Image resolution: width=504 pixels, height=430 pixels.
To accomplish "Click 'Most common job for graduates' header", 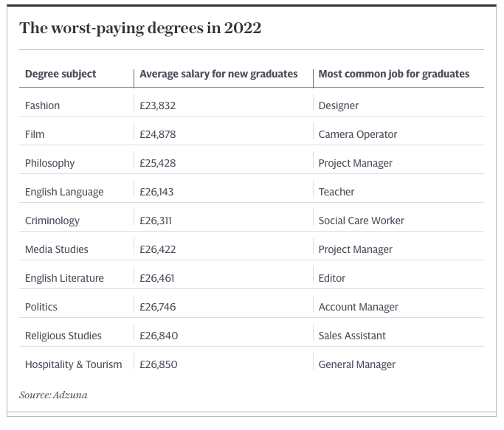I will (x=394, y=74).
